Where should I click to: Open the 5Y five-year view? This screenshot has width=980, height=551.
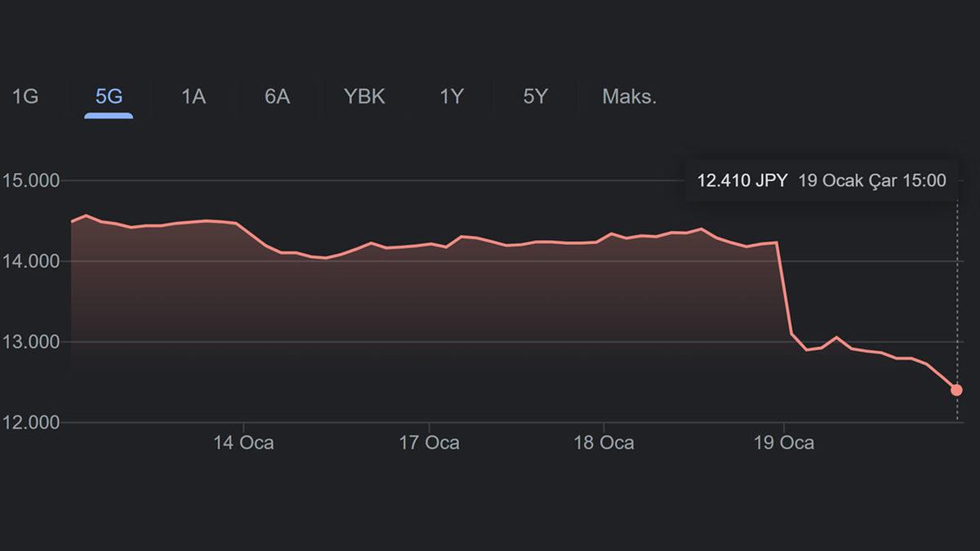coord(535,96)
